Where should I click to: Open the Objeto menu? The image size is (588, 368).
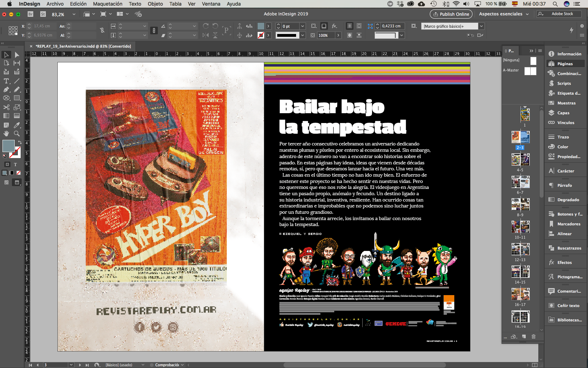(x=155, y=4)
